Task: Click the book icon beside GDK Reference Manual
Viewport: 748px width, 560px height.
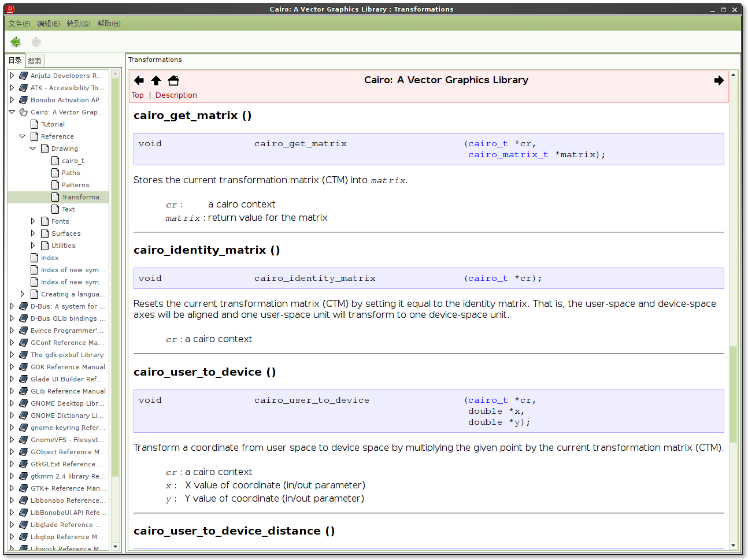Action: click(x=23, y=367)
